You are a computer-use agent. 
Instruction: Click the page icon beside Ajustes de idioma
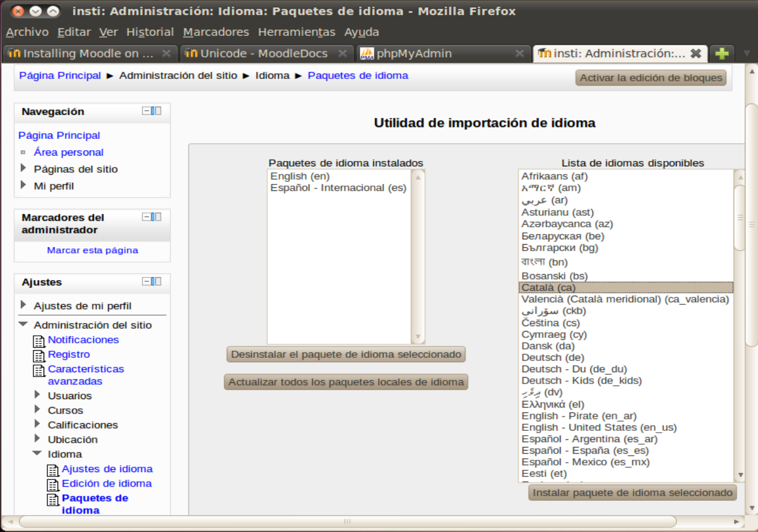tap(53, 470)
